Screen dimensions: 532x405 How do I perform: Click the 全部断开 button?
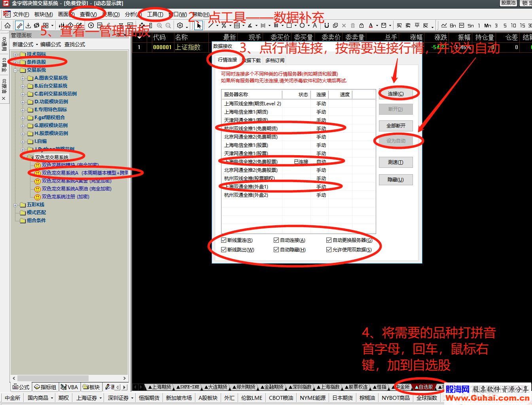tap(396, 125)
